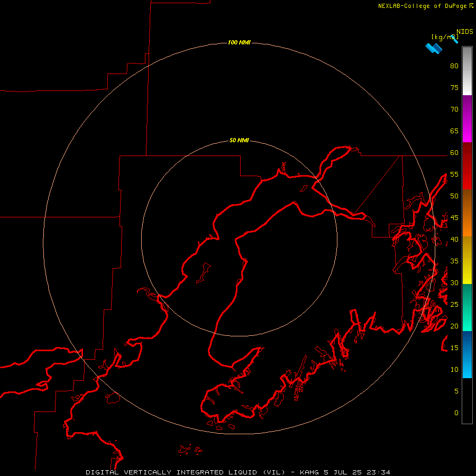Image resolution: width=476 pixels, height=476 pixels.
Task: Click the scale value "20"
Action: [454, 326]
